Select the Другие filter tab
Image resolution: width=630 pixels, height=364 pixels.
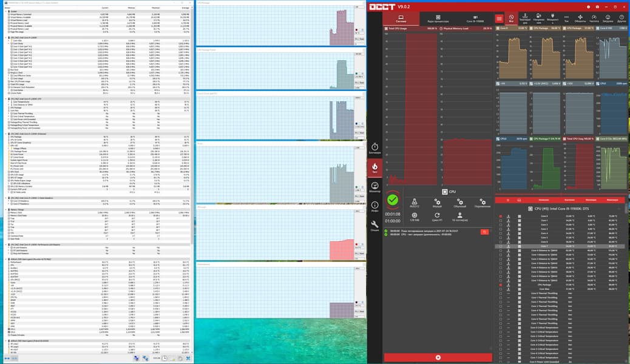[622, 18]
